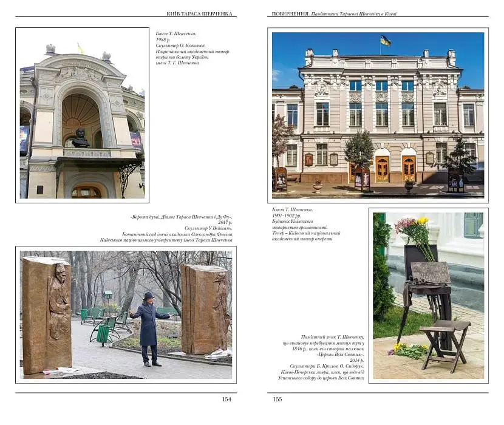The height and width of the screenshot is (425, 504).
Task: Click the page number 154
Action: [x=226, y=399]
